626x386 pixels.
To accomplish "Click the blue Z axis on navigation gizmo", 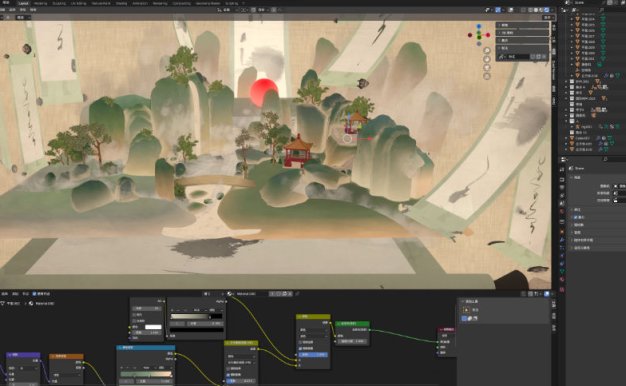I will pos(479,27).
